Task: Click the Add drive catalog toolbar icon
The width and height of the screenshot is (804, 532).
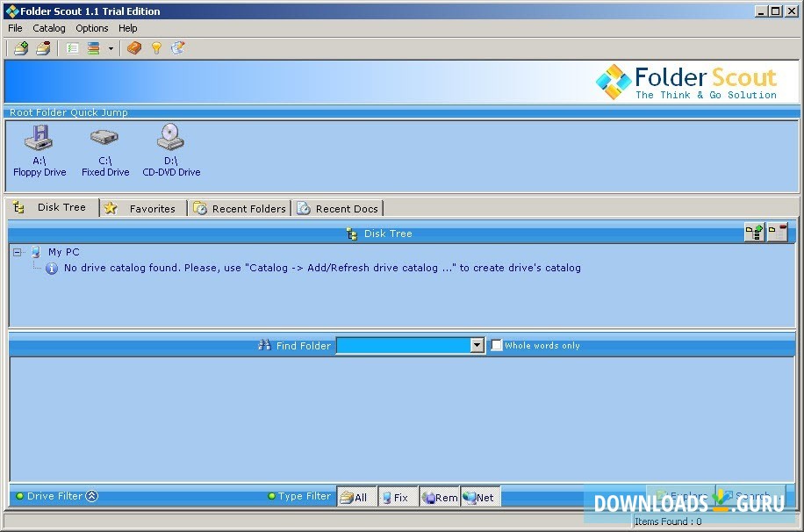Action: tap(21, 48)
